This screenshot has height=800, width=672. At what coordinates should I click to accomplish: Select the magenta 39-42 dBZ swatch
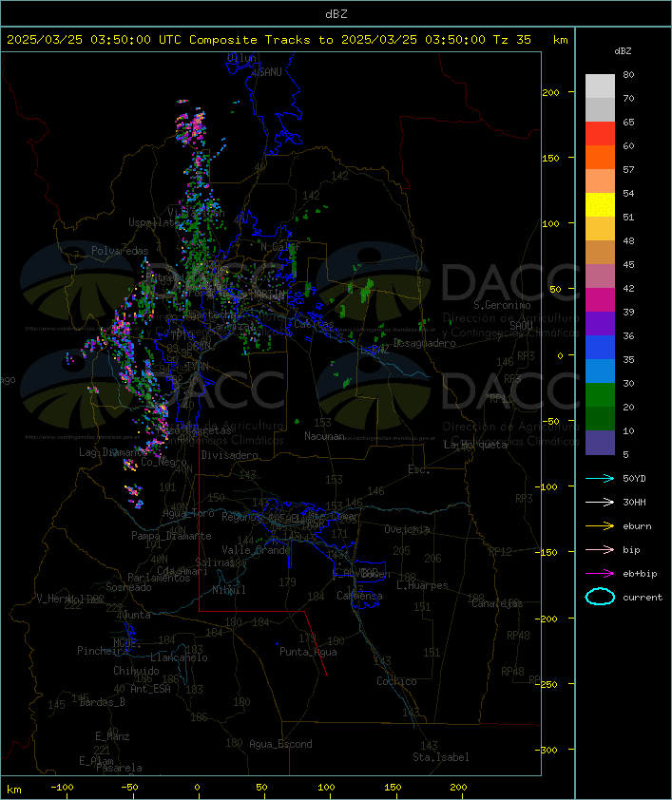click(600, 300)
